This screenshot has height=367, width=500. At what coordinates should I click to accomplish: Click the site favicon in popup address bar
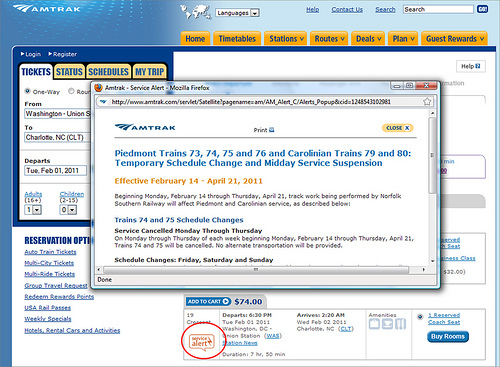pyautogui.click(x=103, y=102)
